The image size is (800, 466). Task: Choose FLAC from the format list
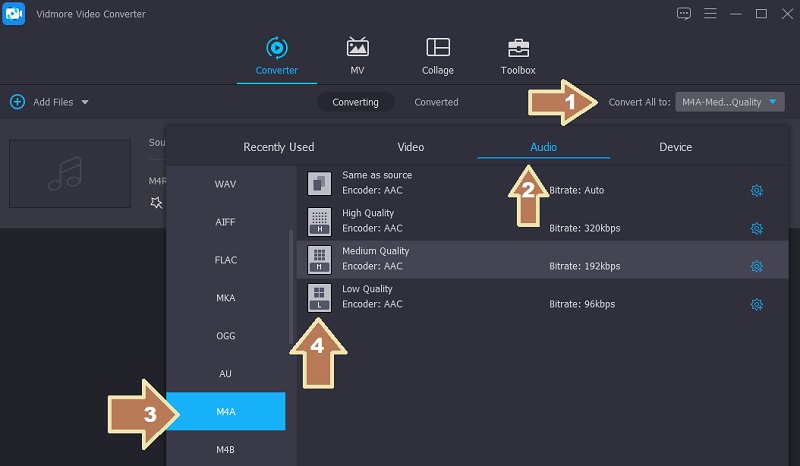pos(226,260)
